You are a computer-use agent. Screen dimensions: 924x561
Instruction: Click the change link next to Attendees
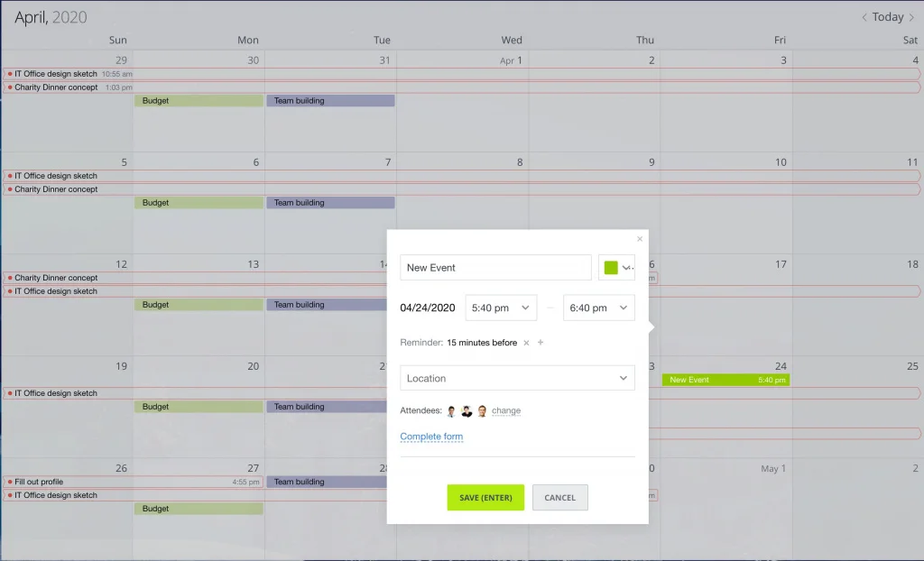point(506,410)
